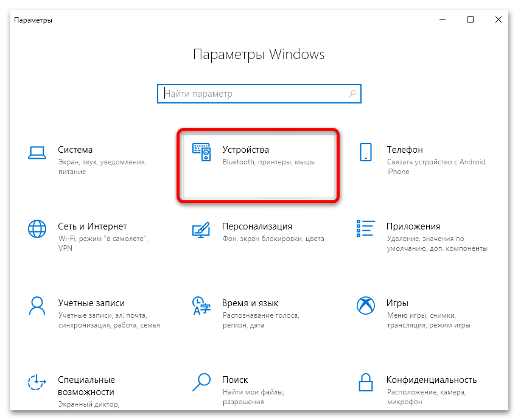Close the Параметры window
Screen dimensions: 518x420
(x=499, y=20)
